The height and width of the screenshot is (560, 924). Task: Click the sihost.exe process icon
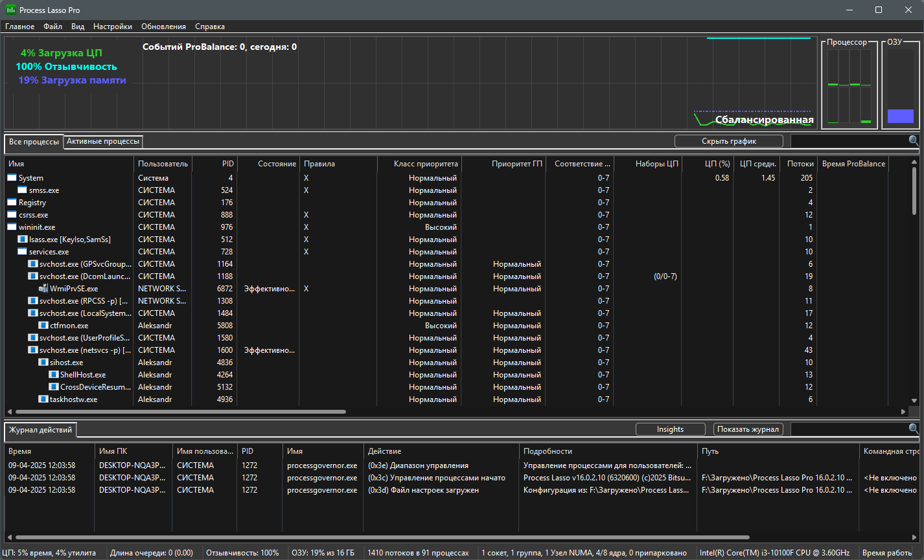43,363
